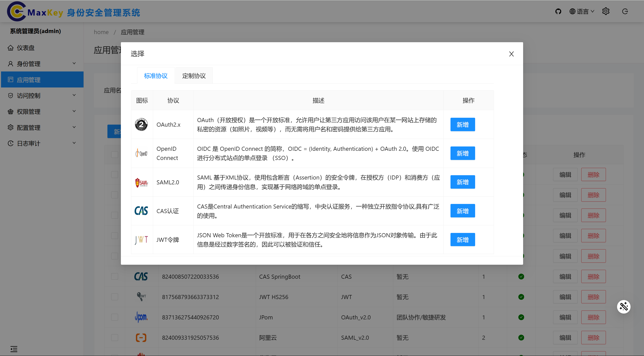This screenshot has height=356, width=644.
Task: Check the checkbox for the CAS SpringBoot row
Action: pyautogui.click(x=115, y=276)
